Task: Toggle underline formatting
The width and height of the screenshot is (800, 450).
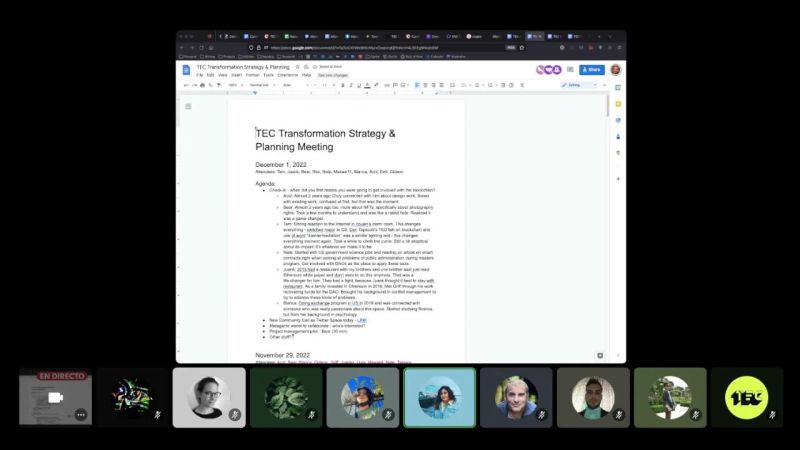Action: [x=359, y=85]
